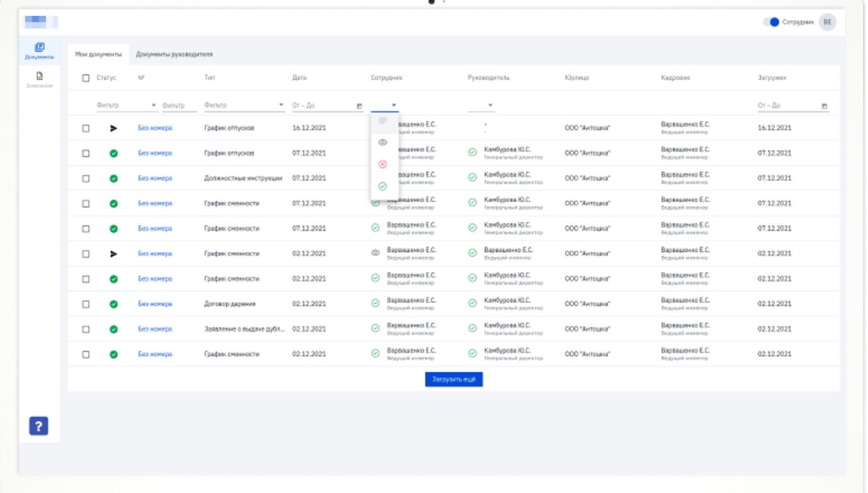Click employee check icon in Заявление о выдаче row

(376, 329)
